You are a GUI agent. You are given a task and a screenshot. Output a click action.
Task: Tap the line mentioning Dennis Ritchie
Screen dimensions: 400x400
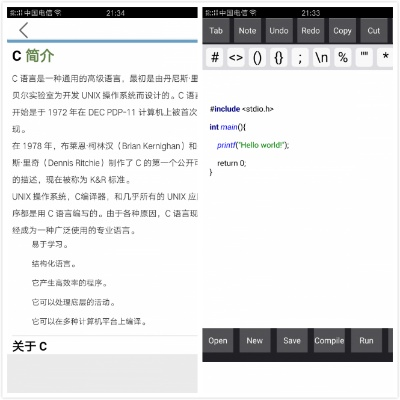(x=105, y=163)
